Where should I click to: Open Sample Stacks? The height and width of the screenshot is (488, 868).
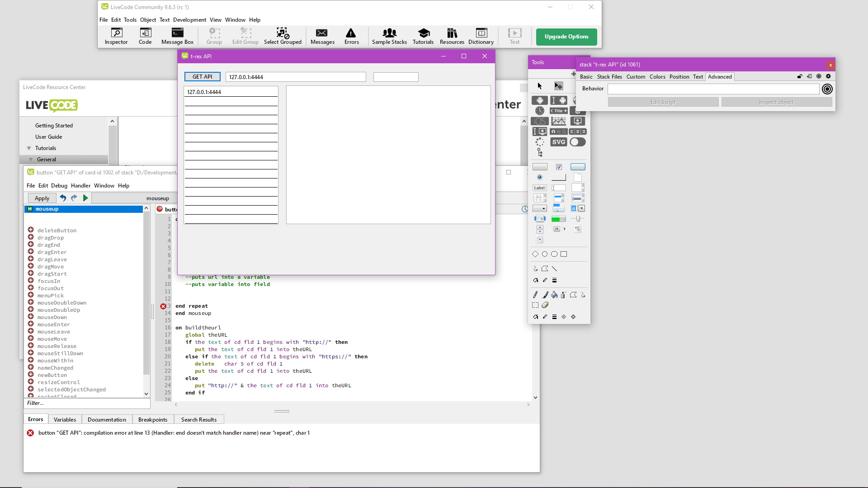pyautogui.click(x=389, y=36)
